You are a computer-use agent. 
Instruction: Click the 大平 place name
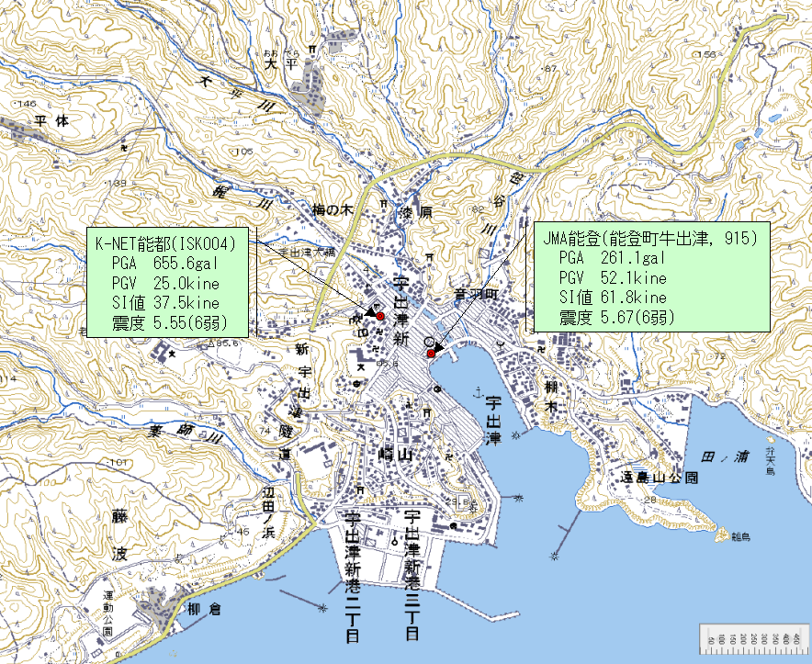(x=281, y=64)
